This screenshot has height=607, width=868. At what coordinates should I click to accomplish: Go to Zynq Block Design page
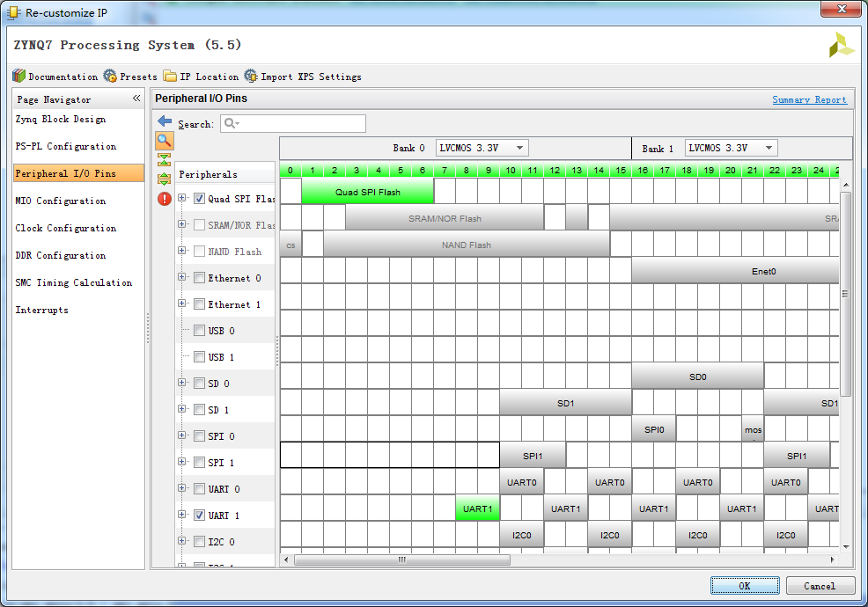[61, 119]
